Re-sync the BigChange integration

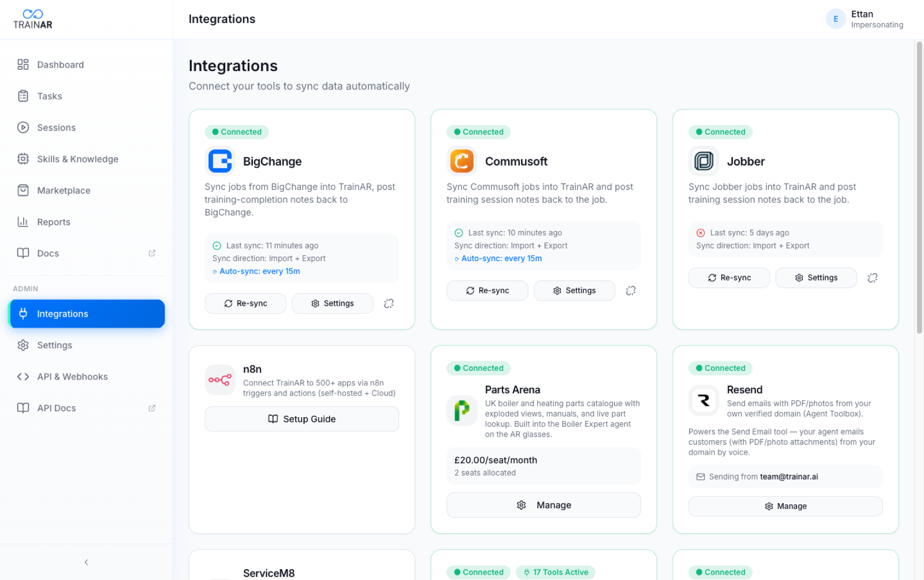pyautogui.click(x=245, y=303)
